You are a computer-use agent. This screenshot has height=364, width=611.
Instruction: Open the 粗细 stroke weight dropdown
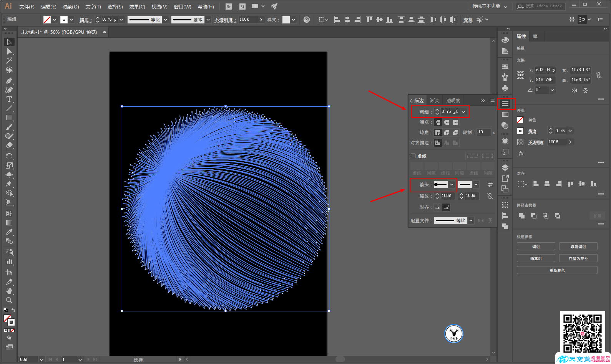coord(463,112)
